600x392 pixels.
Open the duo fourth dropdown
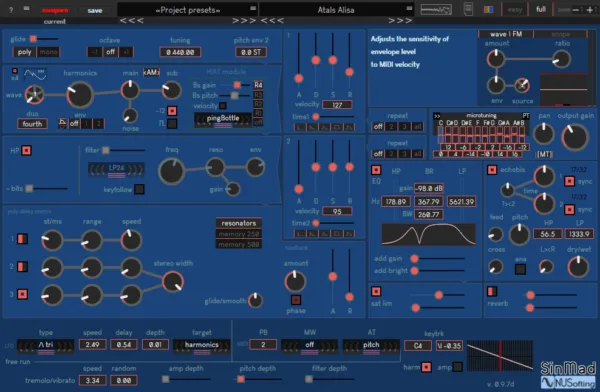(x=32, y=124)
